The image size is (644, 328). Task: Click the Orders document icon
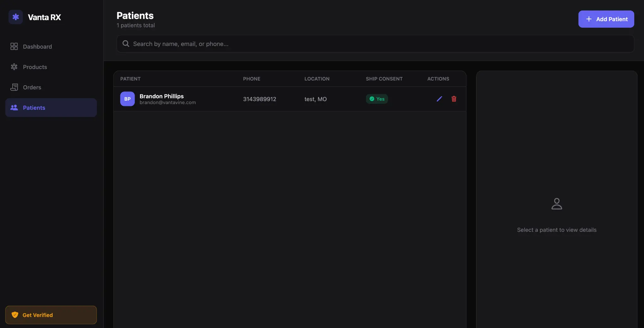[x=14, y=87]
